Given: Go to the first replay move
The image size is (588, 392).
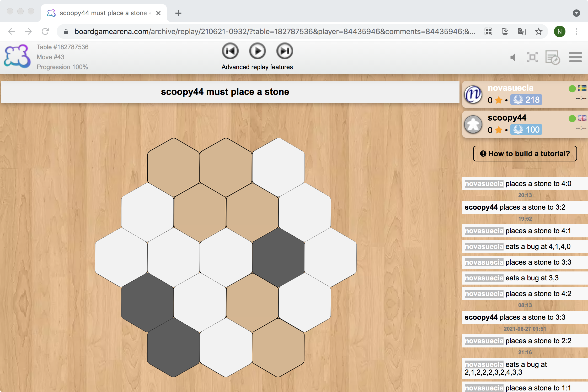Looking at the screenshot, I should pyautogui.click(x=230, y=51).
